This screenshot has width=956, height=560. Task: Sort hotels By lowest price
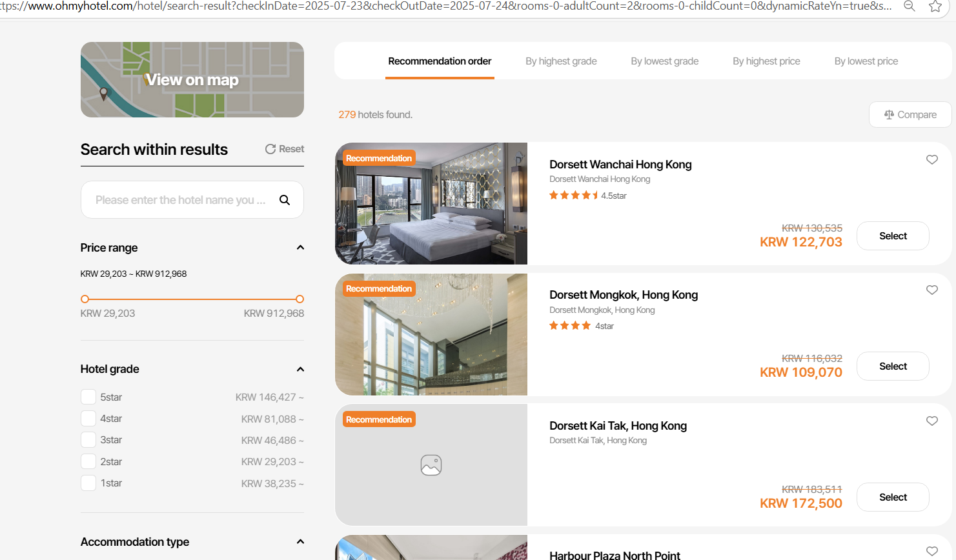pos(866,61)
